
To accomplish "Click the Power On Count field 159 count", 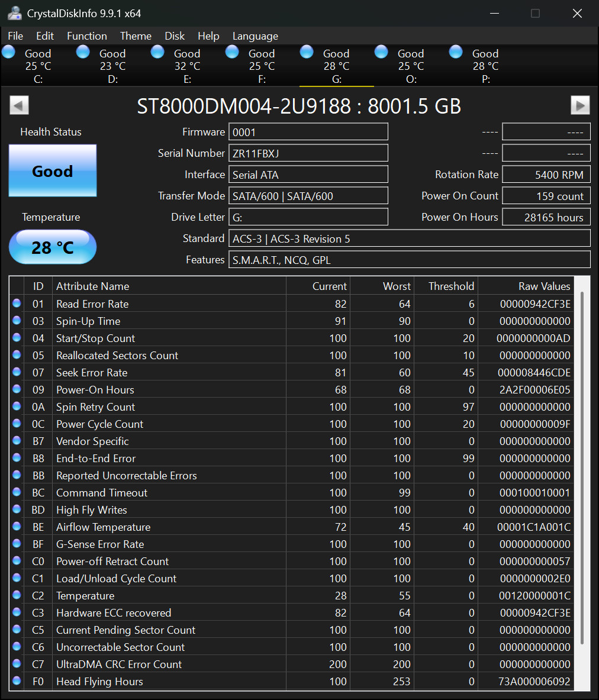I will point(546,195).
